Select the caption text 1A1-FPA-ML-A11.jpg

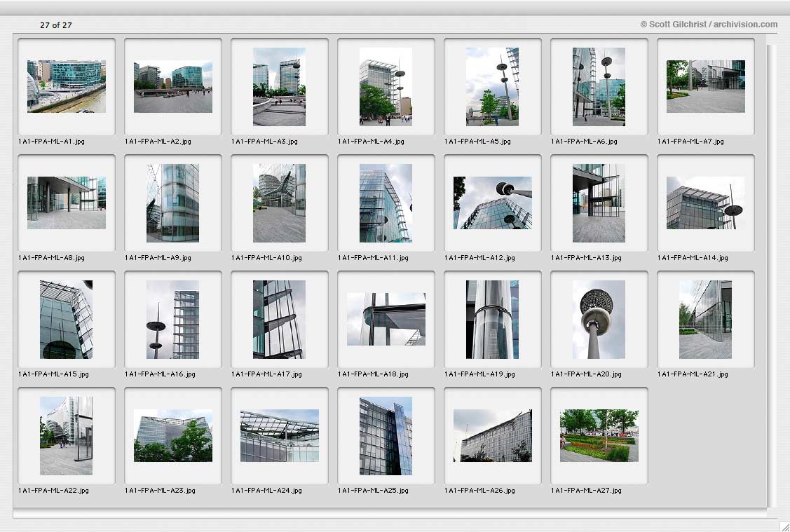pos(374,258)
